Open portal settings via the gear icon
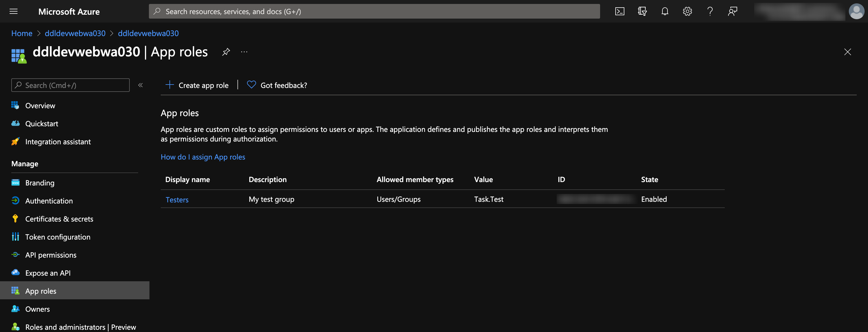This screenshot has width=868, height=332. coord(688,11)
